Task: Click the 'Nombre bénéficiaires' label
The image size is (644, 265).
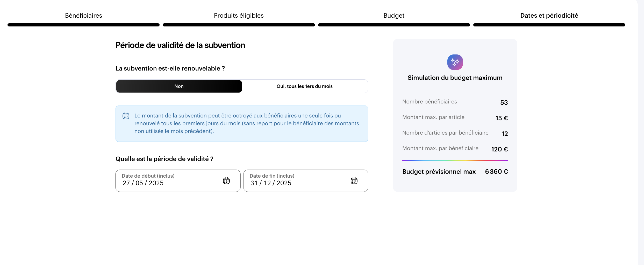Action: (x=430, y=102)
